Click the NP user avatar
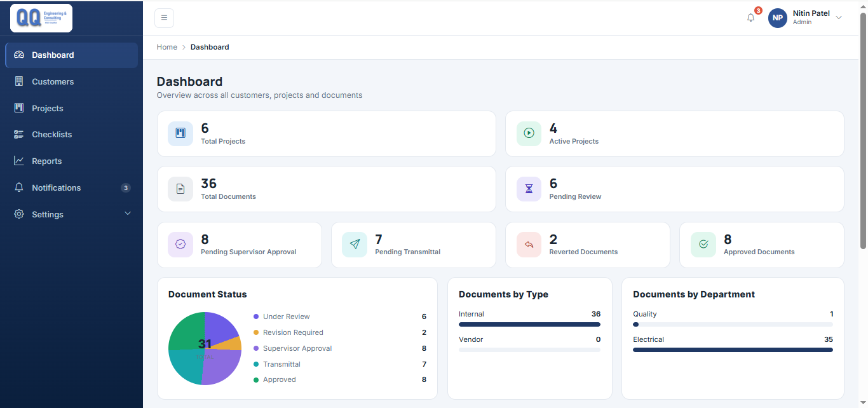Screen dimensions: 868x408 tap(778, 18)
